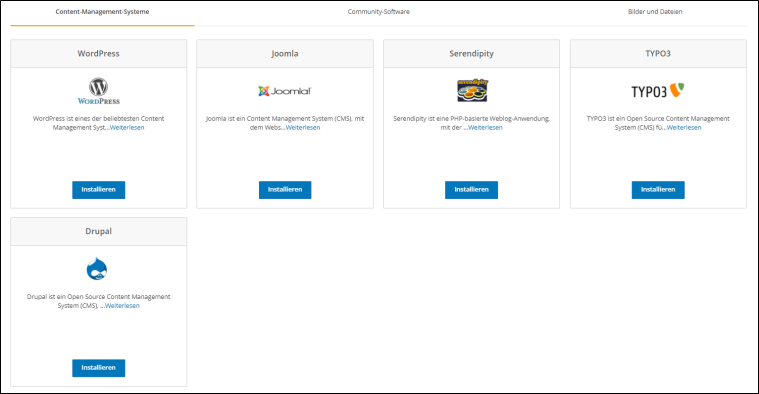Start Drupal installation with Installieren
Image resolution: width=759 pixels, height=394 pixels.
pyautogui.click(x=99, y=368)
